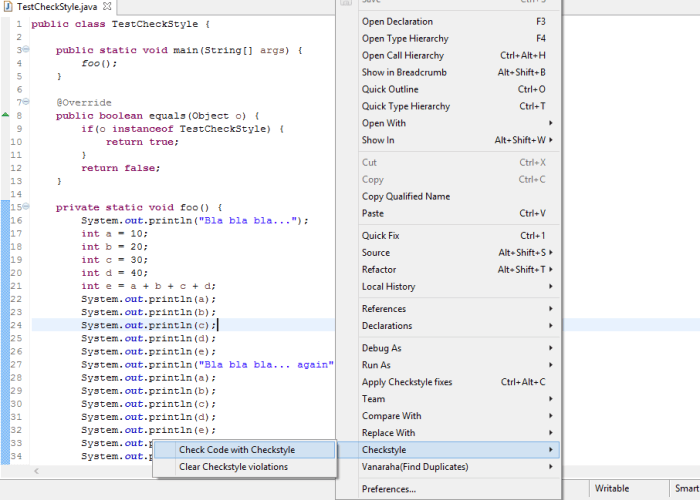The width and height of the screenshot is (700, 500).
Task: Collapse the main method fold marker
Action: point(26,49)
